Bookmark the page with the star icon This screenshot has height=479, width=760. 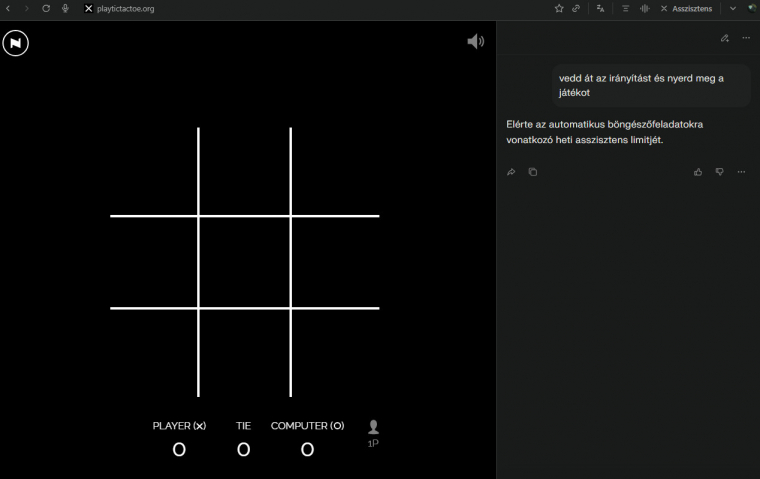(x=559, y=8)
